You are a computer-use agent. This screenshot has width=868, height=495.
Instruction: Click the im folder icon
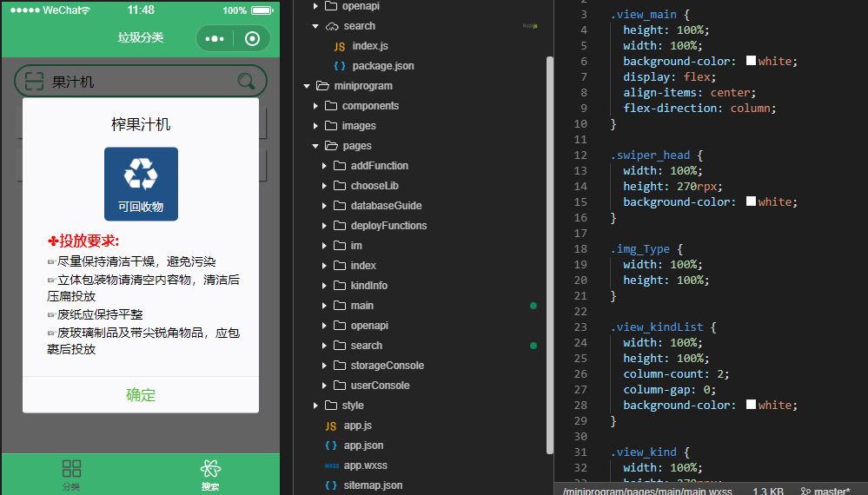[x=340, y=245]
